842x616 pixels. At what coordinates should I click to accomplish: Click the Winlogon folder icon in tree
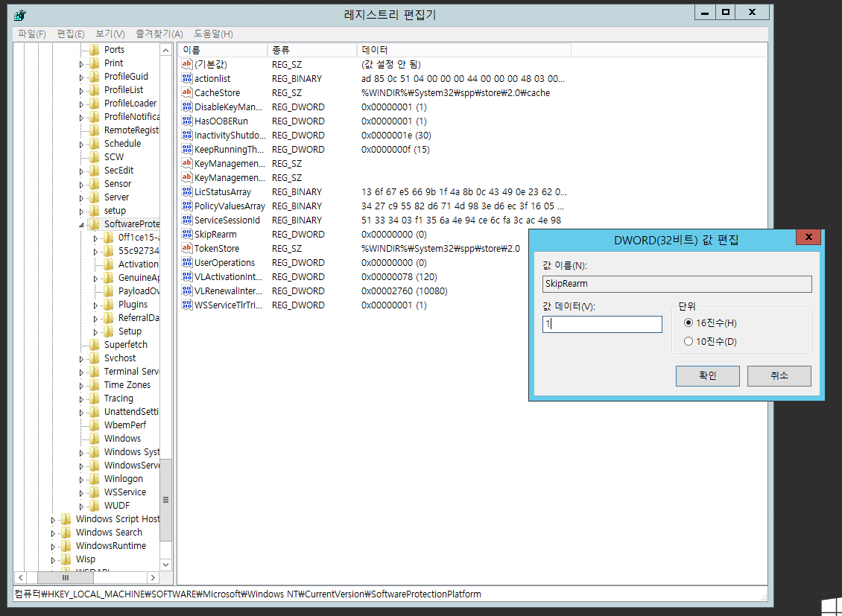point(94,479)
